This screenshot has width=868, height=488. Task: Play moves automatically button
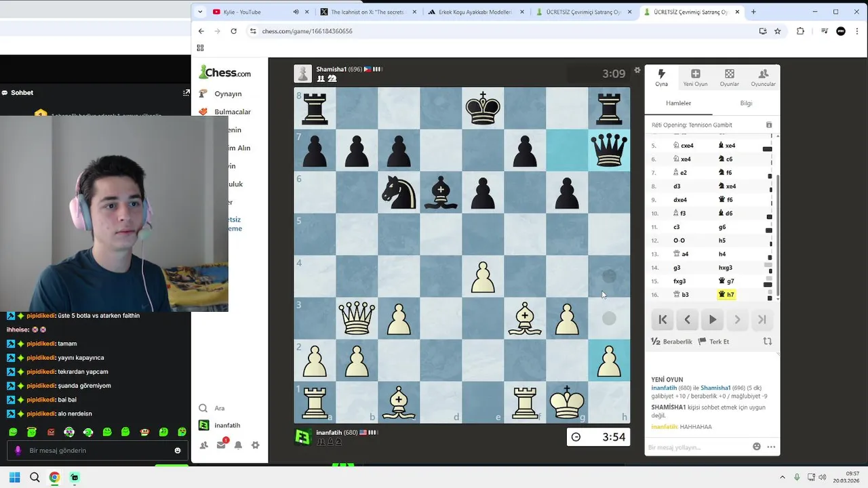712,319
